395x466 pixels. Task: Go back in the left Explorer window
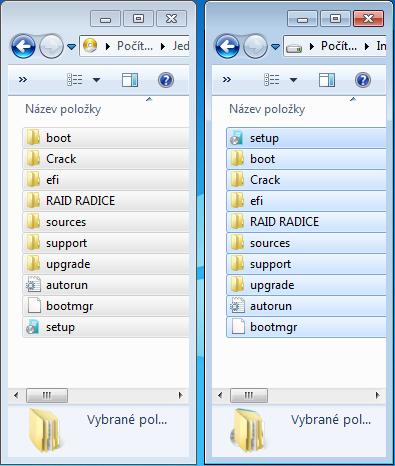click(x=23, y=46)
